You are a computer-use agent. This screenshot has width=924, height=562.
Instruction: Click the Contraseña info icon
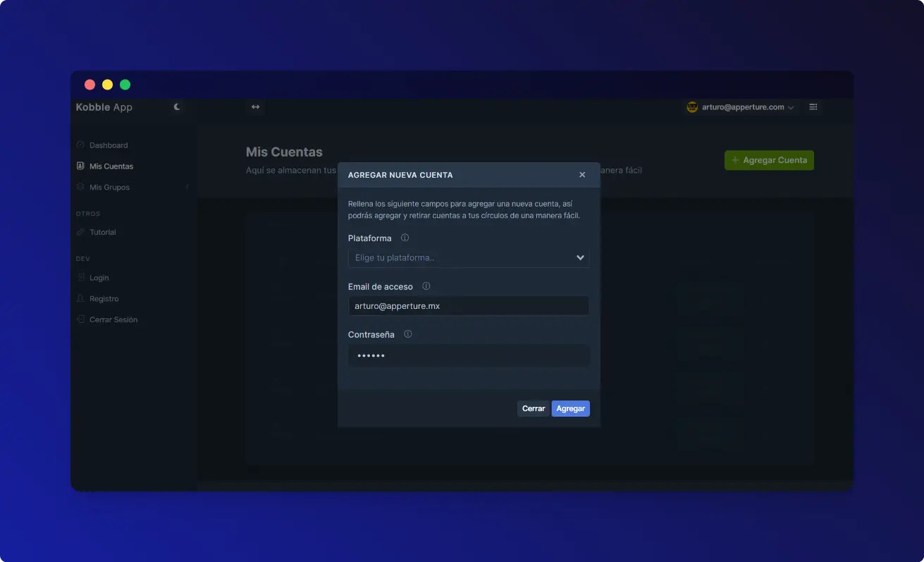pos(407,334)
